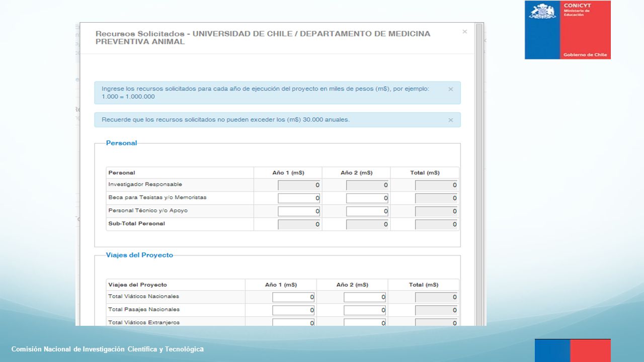Click the 'Total Pasajes Nacionales' label
The width and height of the screenshot is (644, 362).
(144, 310)
